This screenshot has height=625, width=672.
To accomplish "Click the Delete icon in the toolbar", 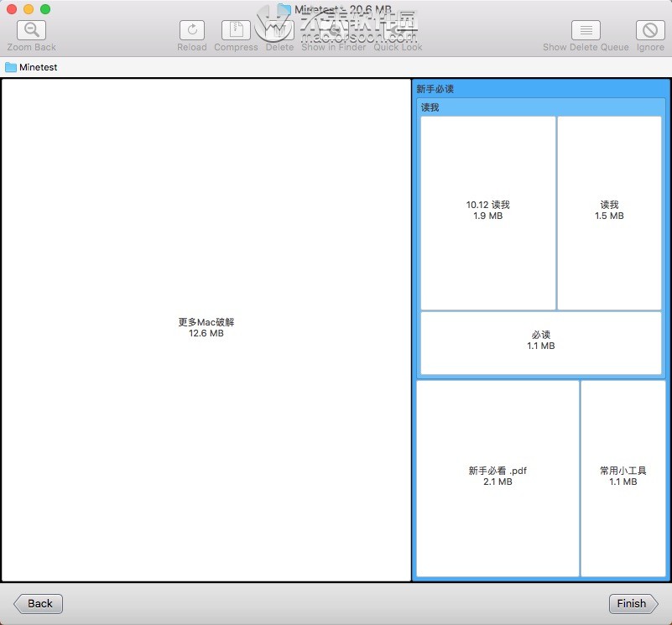I will click(x=279, y=29).
